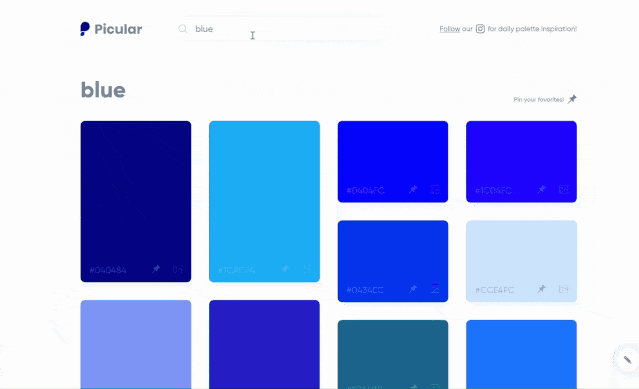Click the large "blue" heading
Screen dimensions: 639x389
(x=103, y=90)
